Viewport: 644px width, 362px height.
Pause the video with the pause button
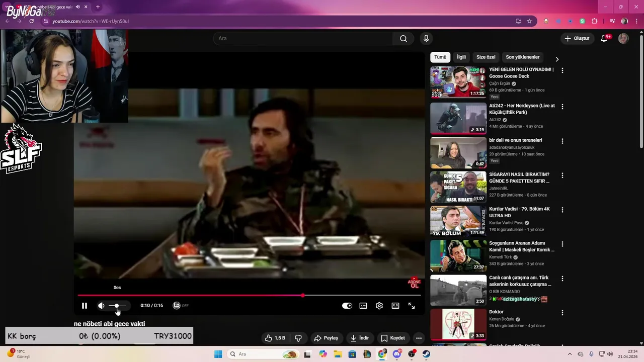point(85,306)
